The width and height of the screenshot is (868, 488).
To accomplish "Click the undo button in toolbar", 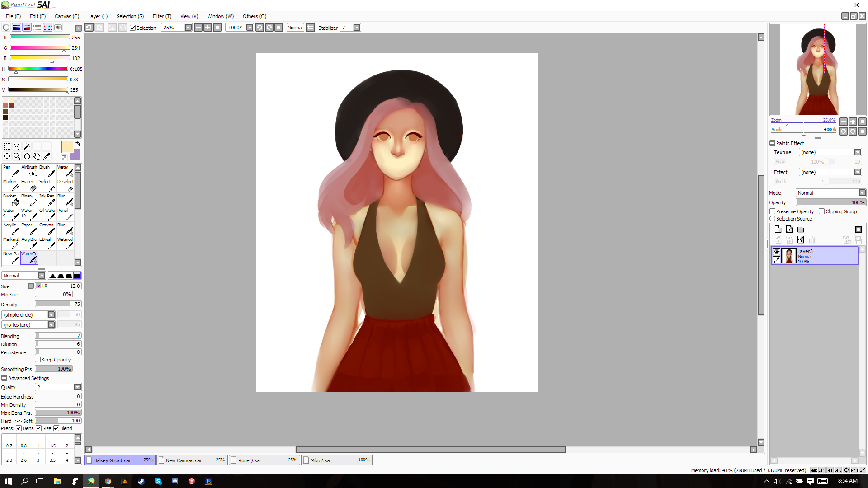I will point(89,28).
